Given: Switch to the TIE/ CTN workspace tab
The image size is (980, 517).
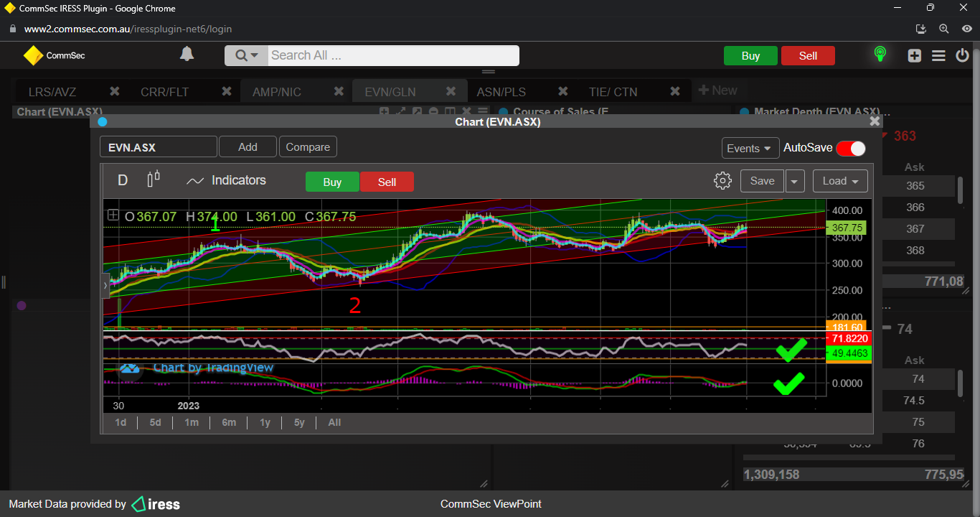Looking at the screenshot, I should pos(613,92).
